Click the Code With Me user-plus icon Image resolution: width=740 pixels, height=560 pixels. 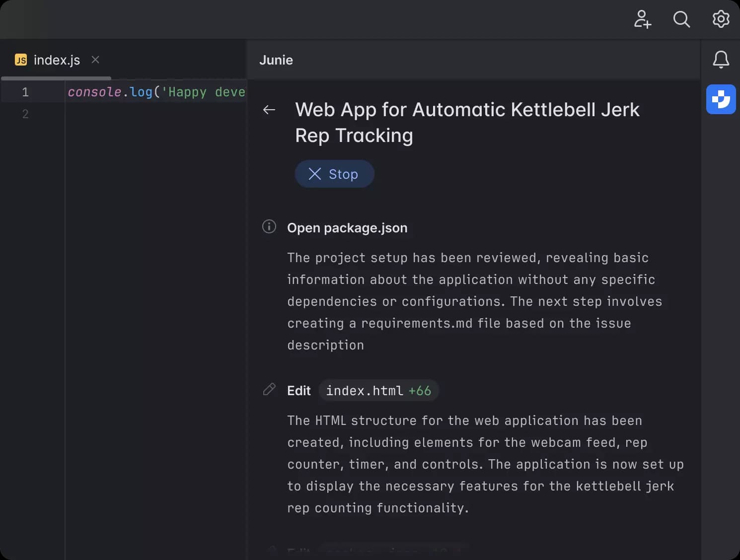[643, 20]
